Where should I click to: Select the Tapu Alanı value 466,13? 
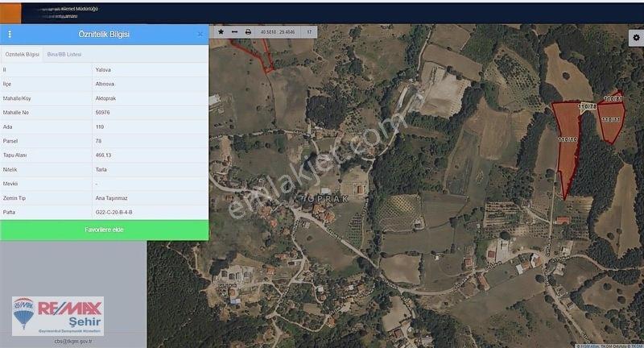[x=103, y=155]
